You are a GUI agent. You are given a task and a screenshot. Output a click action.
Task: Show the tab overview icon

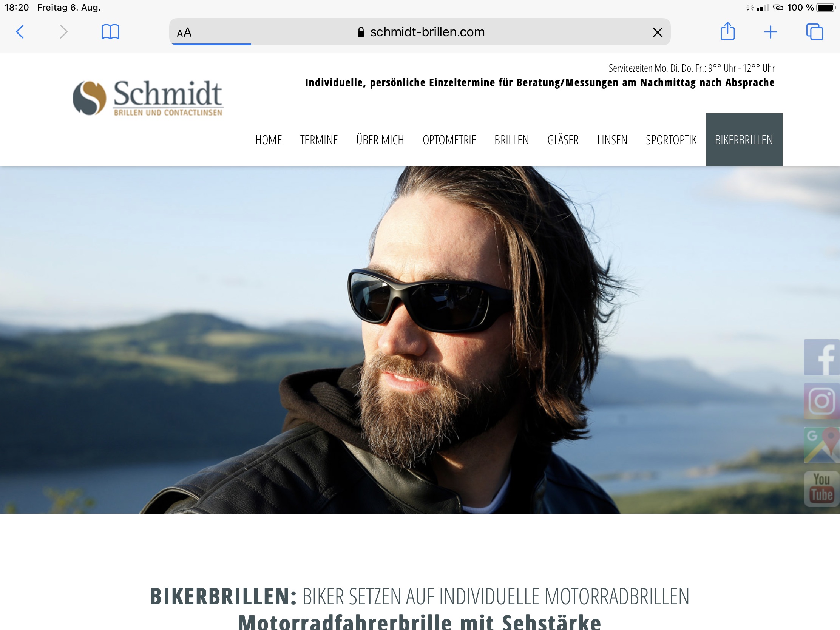[815, 32]
